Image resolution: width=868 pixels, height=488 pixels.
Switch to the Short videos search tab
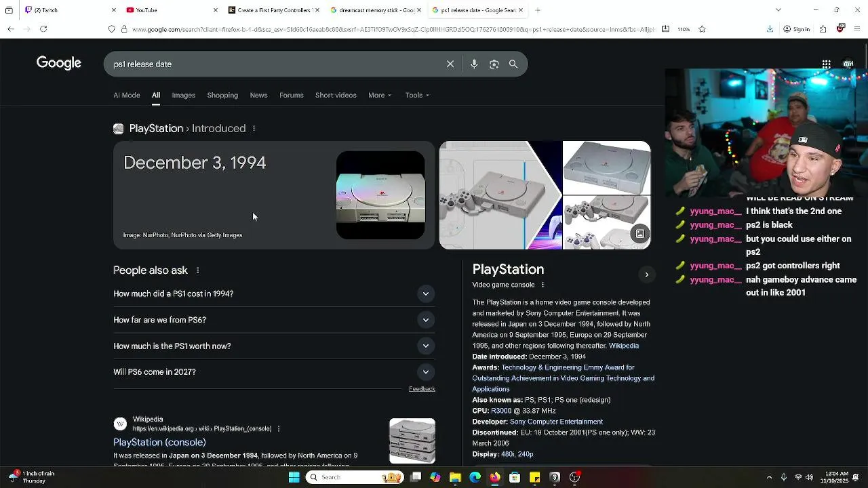336,95
